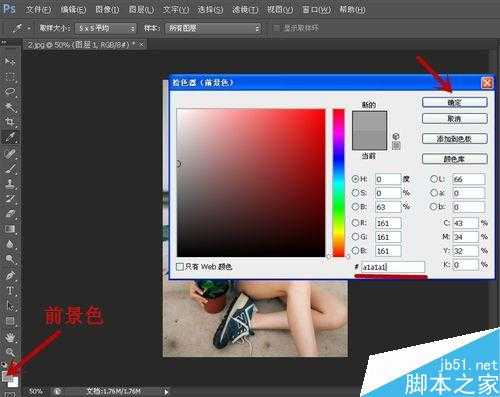Select the Clone Stamp tool
The height and width of the screenshot is (397, 500).
click(10, 184)
